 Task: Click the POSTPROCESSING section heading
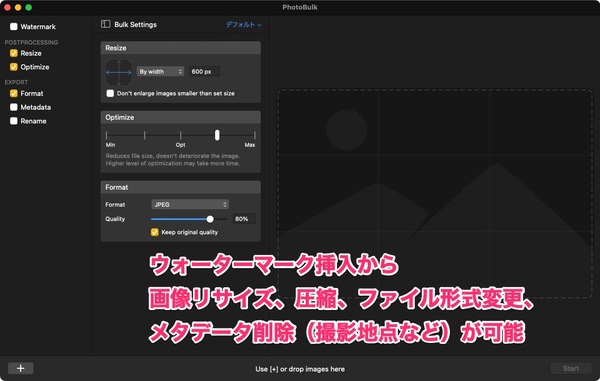coord(31,42)
